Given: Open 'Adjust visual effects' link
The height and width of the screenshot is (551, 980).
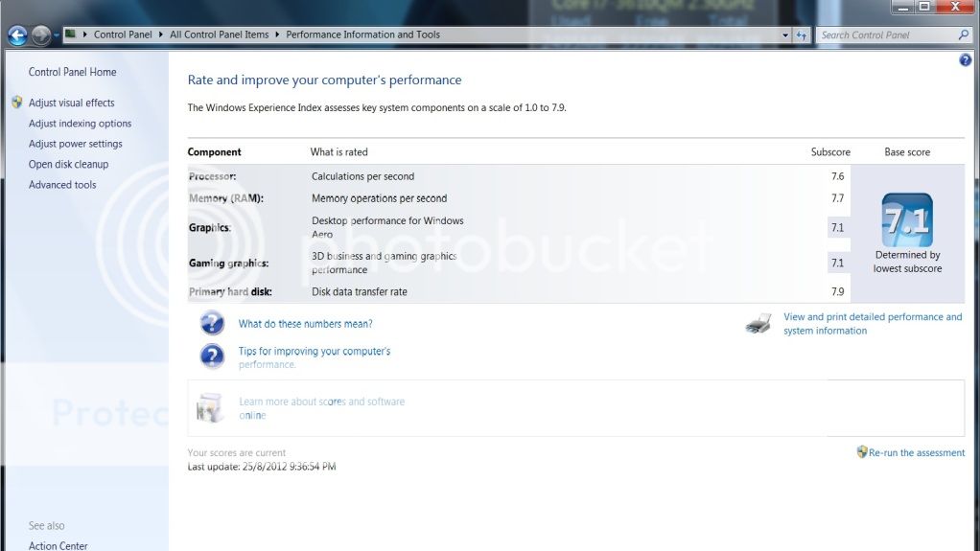Looking at the screenshot, I should coord(71,103).
